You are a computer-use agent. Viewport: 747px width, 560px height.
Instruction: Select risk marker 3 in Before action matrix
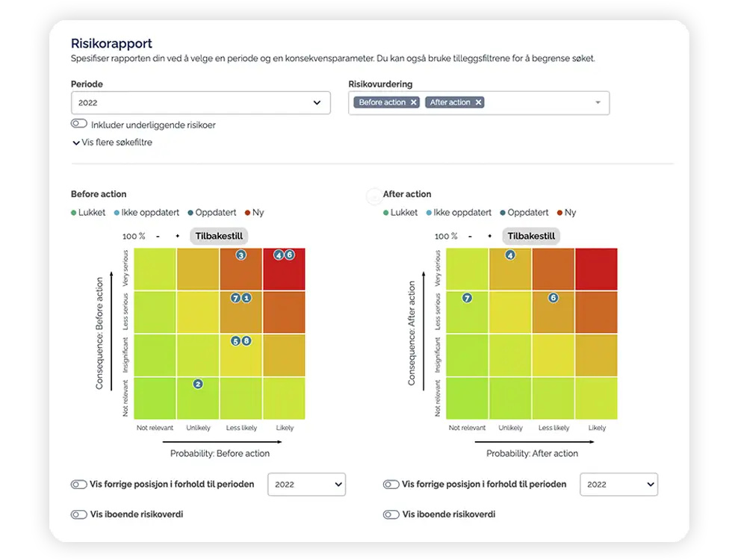coord(241,255)
